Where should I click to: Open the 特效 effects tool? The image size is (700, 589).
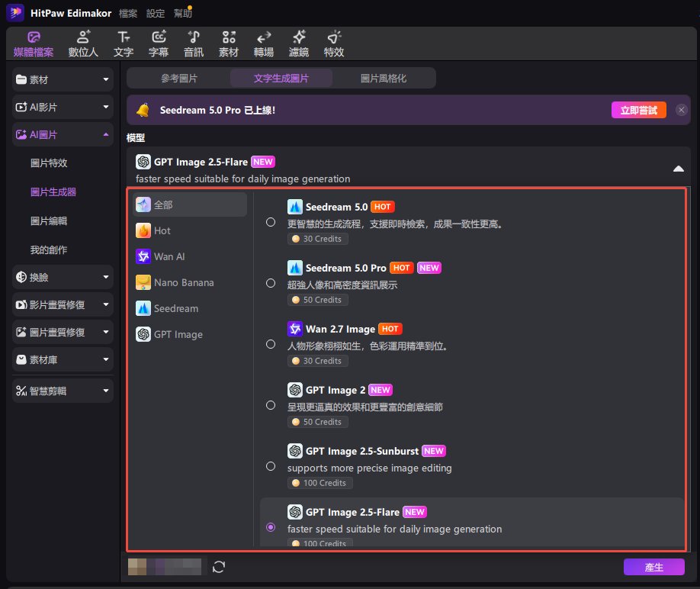pos(334,44)
